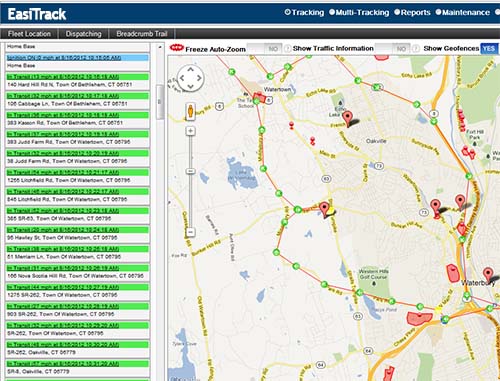Click the scroll up arrow in breadcrumb list
This screenshot has width=500, height=381.
160,47
